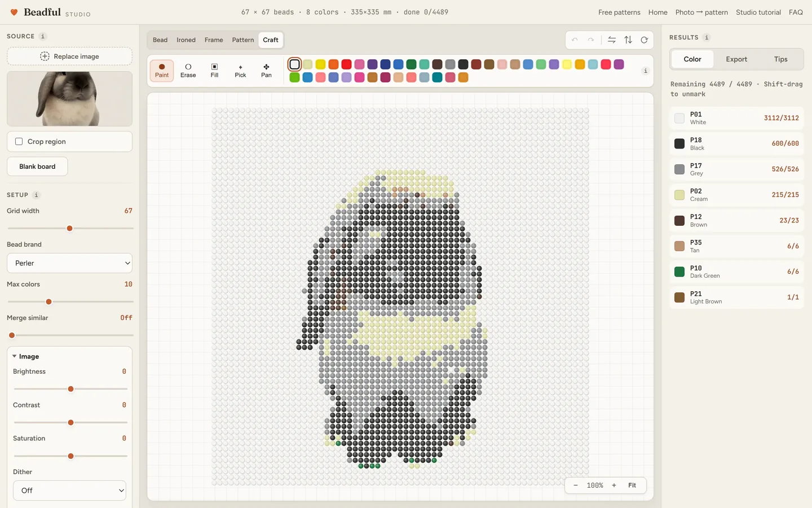Screen dimensions: 812x508
Task: Open the Export results tab
Action: [736, 59]
